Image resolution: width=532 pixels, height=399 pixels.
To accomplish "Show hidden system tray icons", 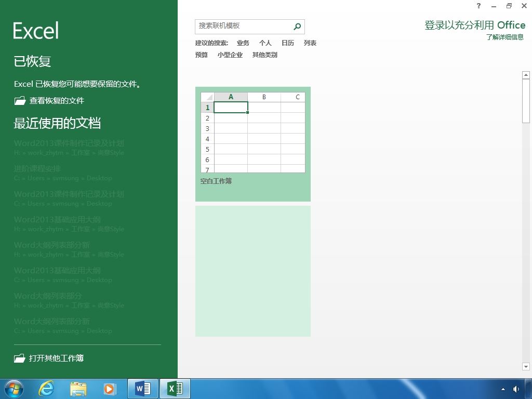I will click(x=503, y=389).
